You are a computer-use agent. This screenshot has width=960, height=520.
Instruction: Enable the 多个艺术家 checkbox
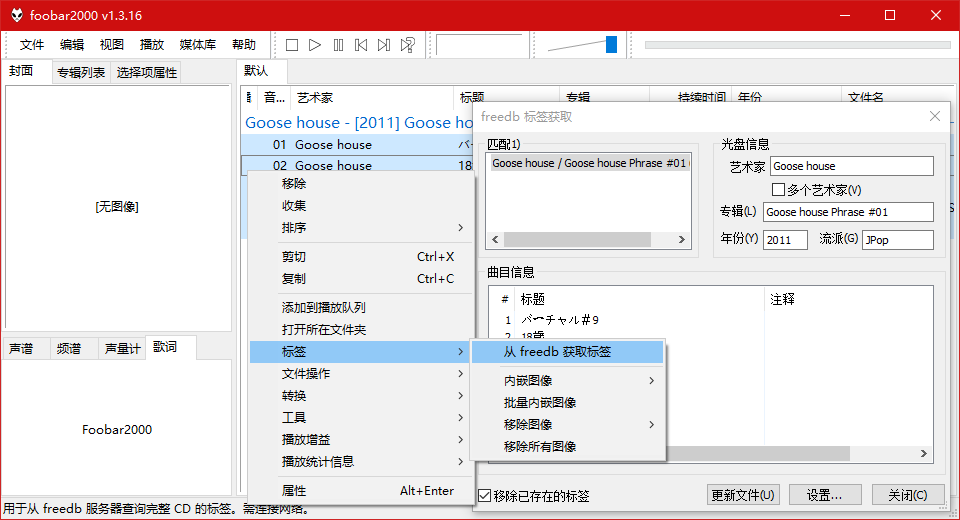(x=779, y=189)
